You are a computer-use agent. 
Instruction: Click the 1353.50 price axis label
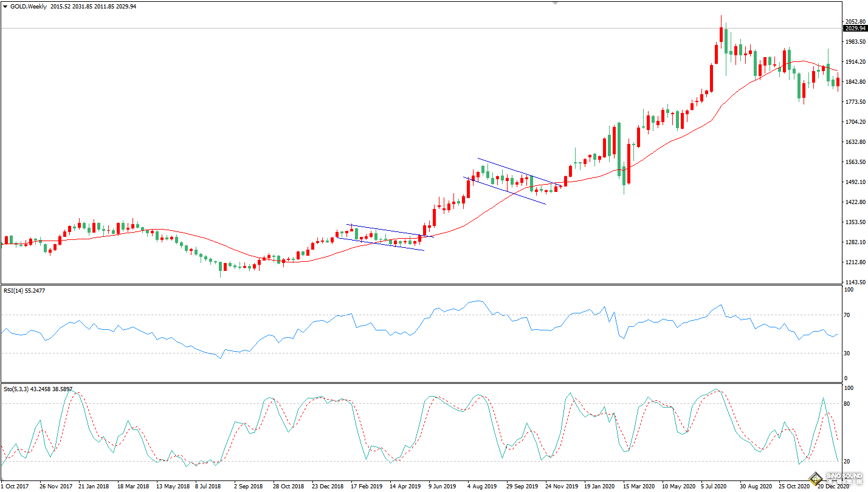point(855,222)
